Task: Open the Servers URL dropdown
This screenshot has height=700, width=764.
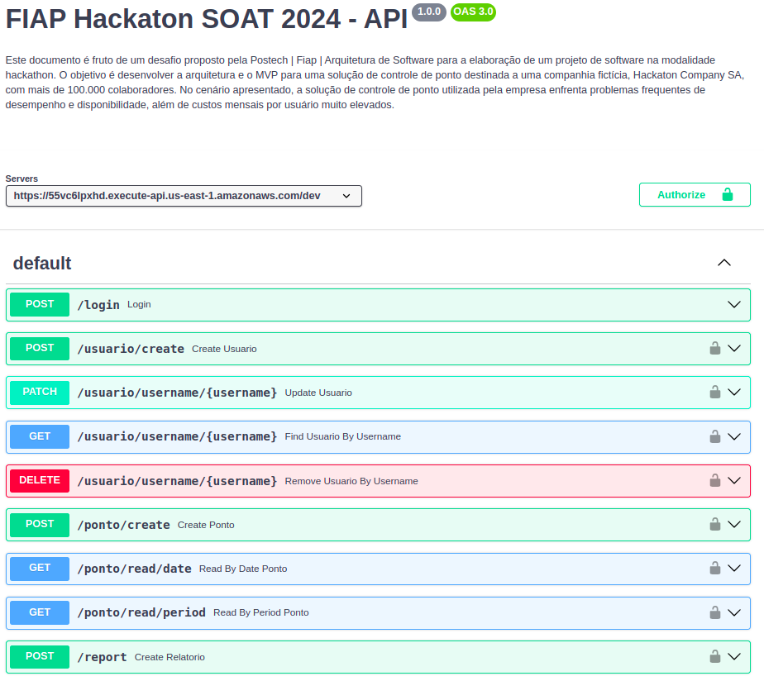Action: (x=184, y=196)
